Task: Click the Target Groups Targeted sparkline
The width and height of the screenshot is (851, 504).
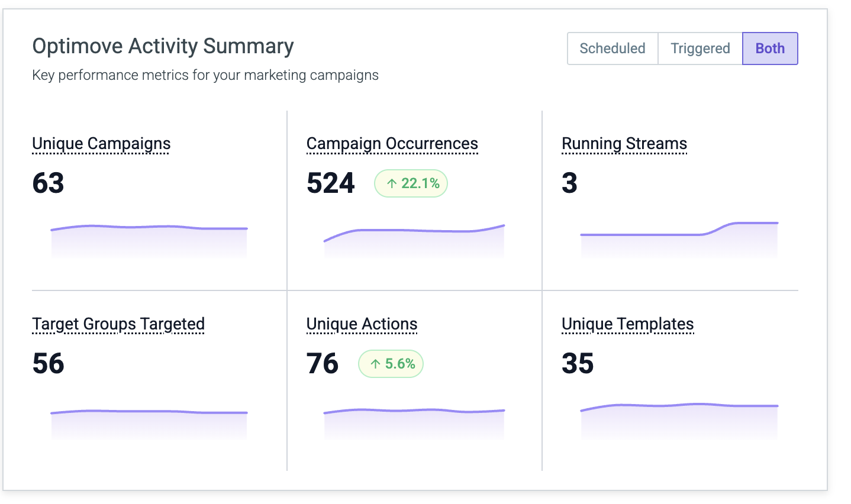Action: coord(149,424)
